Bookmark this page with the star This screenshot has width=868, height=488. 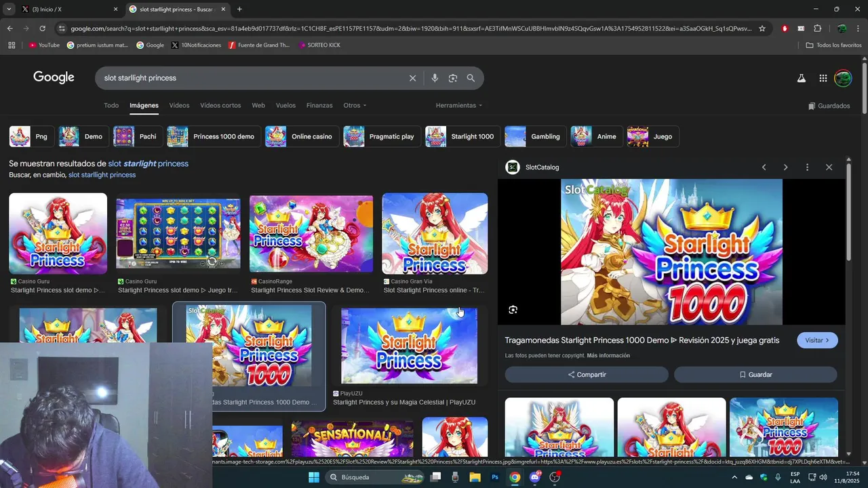tap(762, 28)
